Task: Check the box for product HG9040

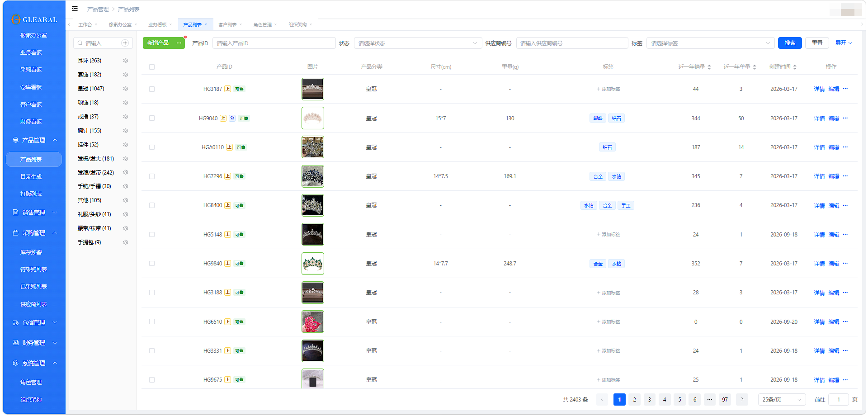Action: click(x=152, y=118)
